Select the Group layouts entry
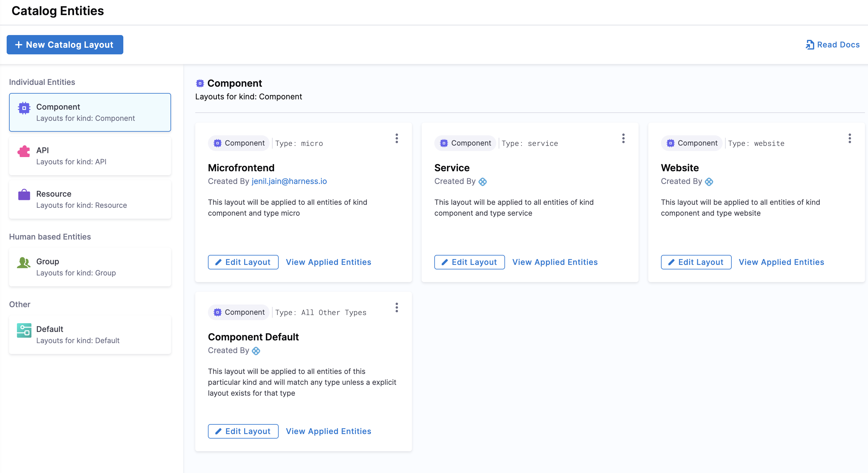The width and height of the screenshot is (868, 473). point(90,267)
